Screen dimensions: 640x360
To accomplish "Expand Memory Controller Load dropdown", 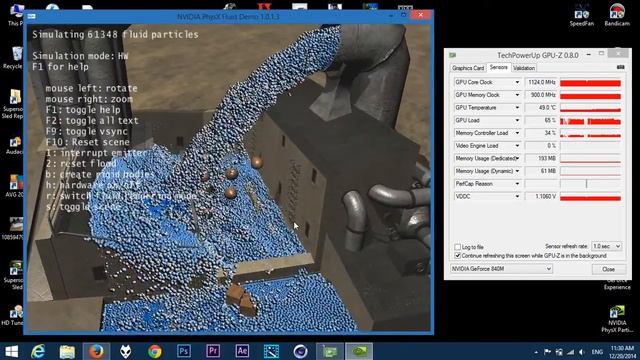I will [517, 133].
